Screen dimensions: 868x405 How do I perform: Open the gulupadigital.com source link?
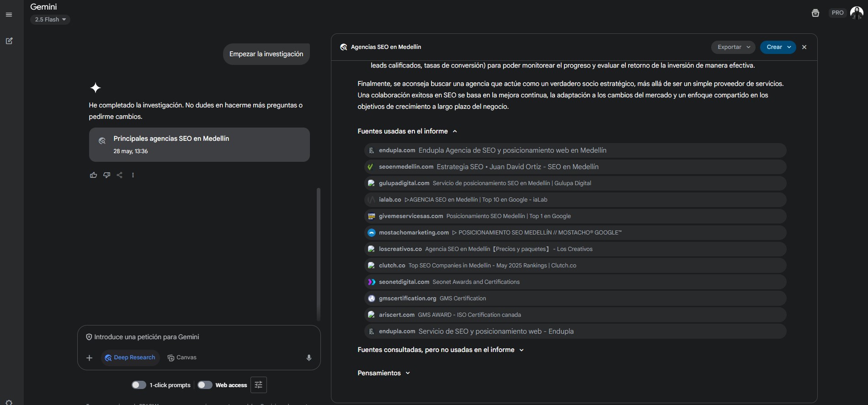coord(575,183)
